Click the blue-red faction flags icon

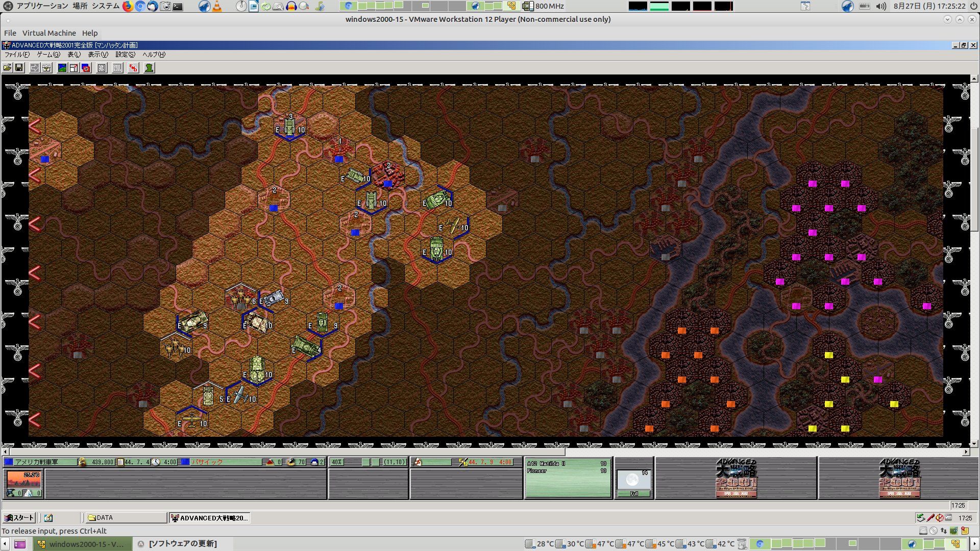(x=86, y=68)
